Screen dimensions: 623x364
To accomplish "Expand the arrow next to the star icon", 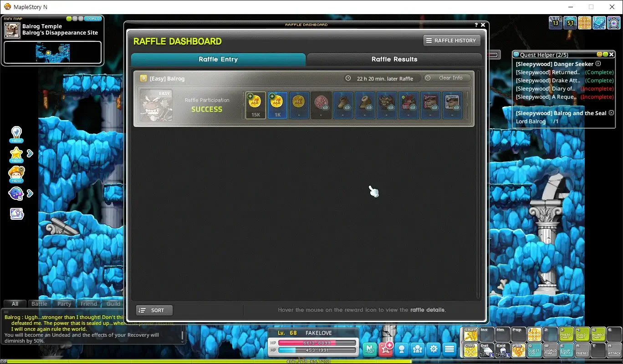I will [x=30, y=153].
